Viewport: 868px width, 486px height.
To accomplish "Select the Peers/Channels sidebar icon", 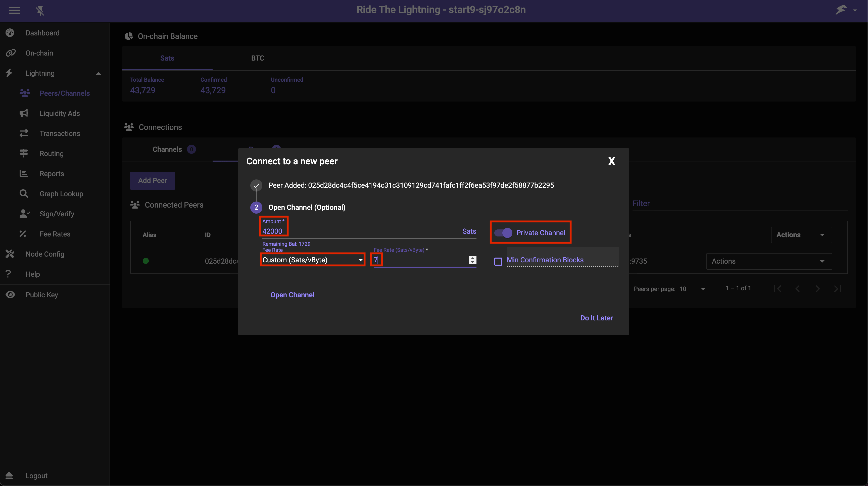I will [24, 93].
